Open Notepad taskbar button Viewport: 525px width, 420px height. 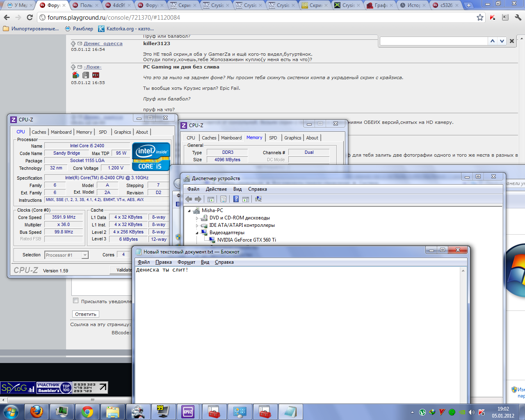click(x=290, y=412)
